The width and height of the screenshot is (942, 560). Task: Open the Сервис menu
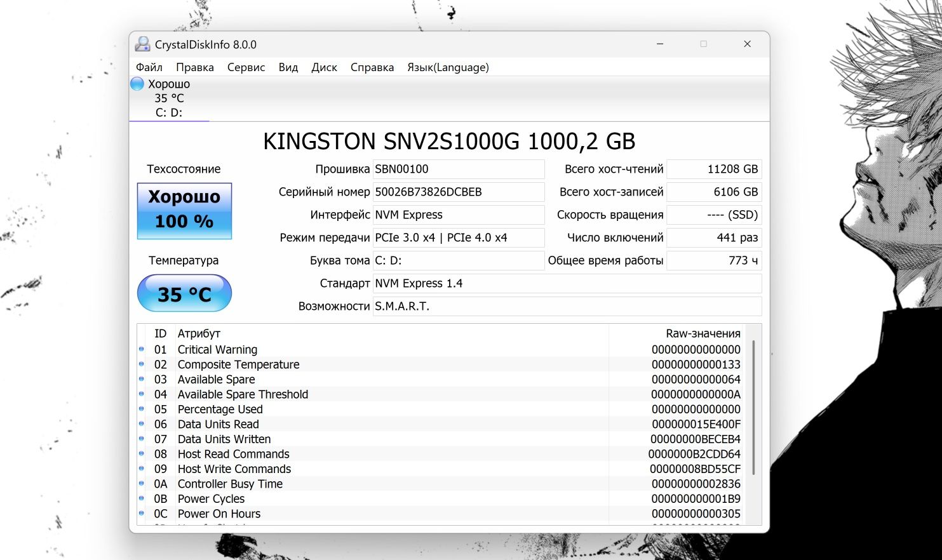[246, 67]
